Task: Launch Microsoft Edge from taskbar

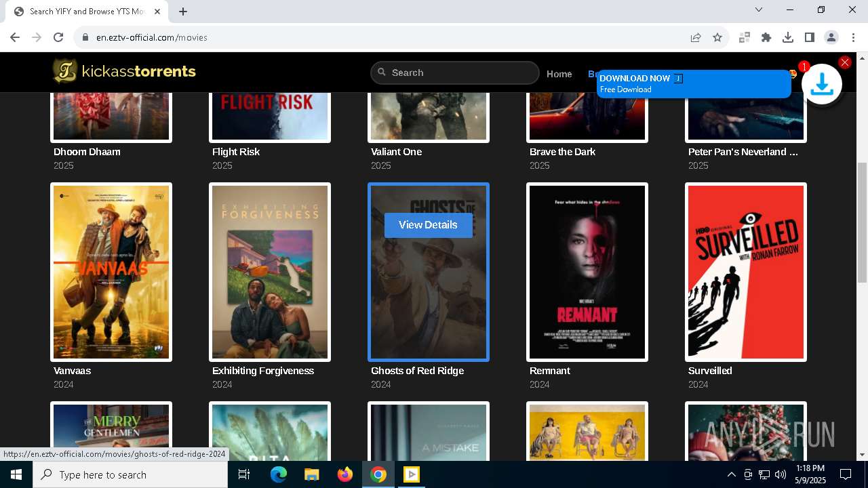Action: coord(279,474)
